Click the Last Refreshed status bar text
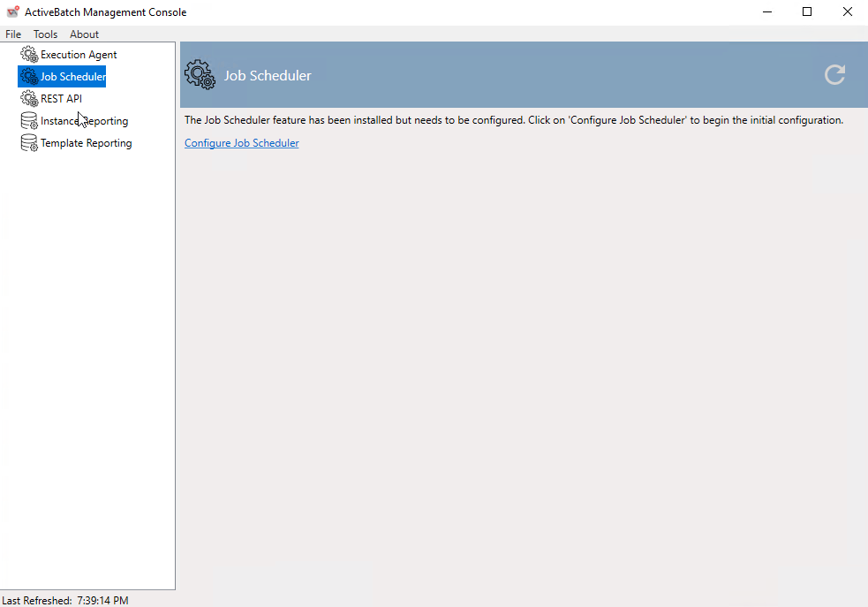The width and height of the screenshot is (868, 607). pyautogui.click(x=64, y=600)
